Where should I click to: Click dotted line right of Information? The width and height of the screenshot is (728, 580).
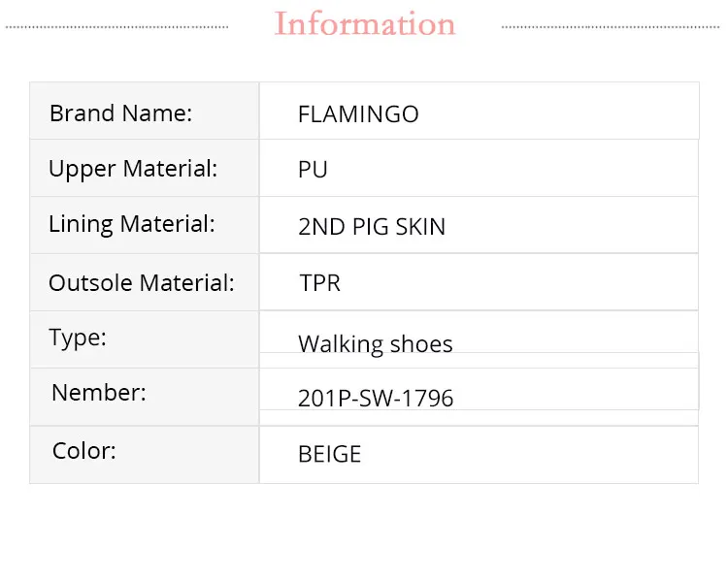point(612,27)
